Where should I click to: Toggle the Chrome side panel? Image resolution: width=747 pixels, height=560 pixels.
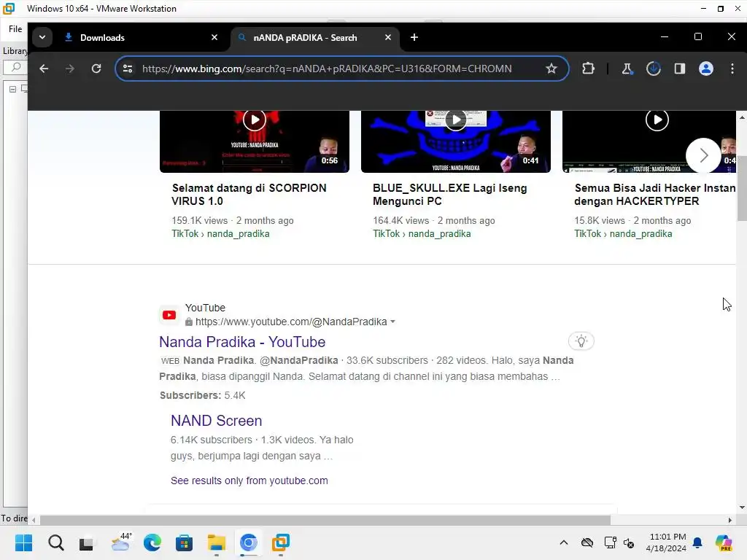680,69
